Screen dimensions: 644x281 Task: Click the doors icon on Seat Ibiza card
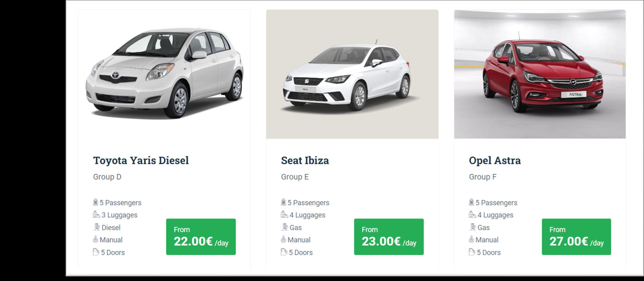click(x=284, y=252)
